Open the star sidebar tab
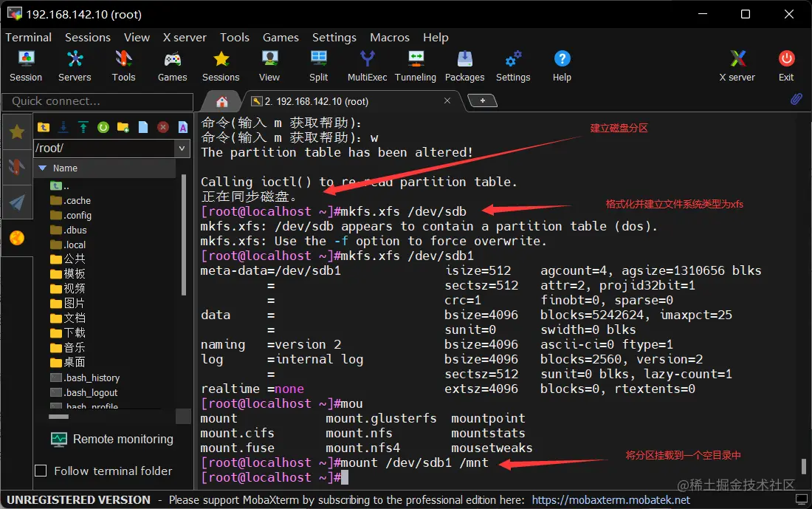The height and width of the screenshot is (509, 812). [x=17, y=132]
